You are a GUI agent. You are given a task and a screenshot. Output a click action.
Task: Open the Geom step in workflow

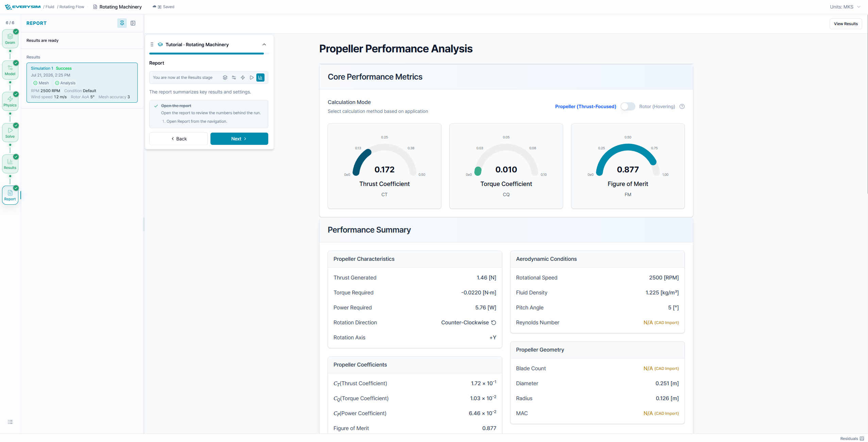(10, 39)
